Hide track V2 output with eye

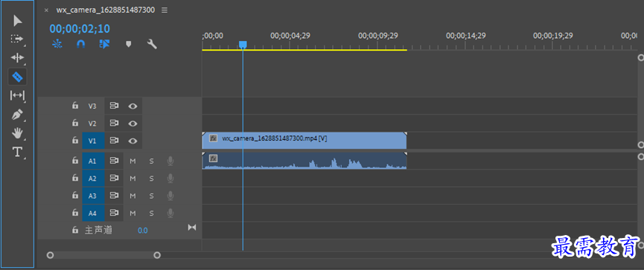pos(133,123)
